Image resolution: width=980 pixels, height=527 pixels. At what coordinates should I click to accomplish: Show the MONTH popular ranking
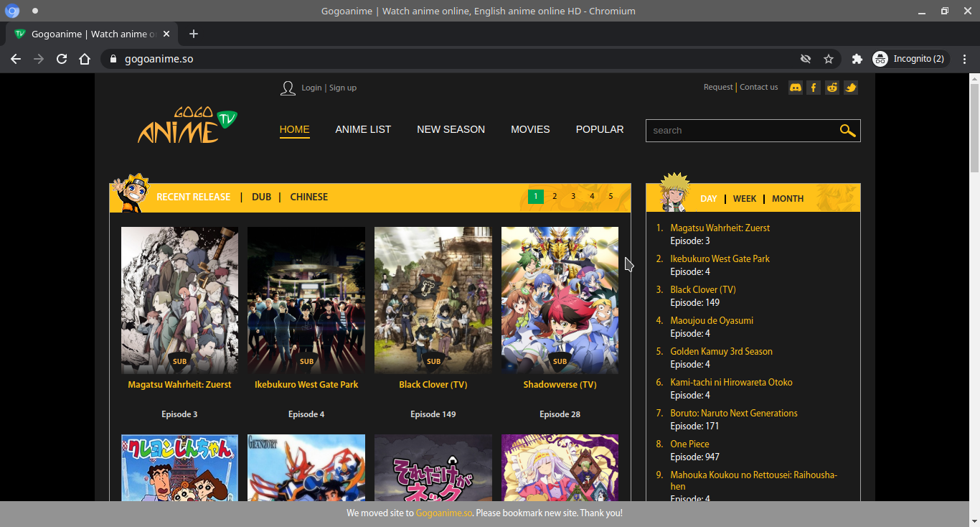coord(788,199)
